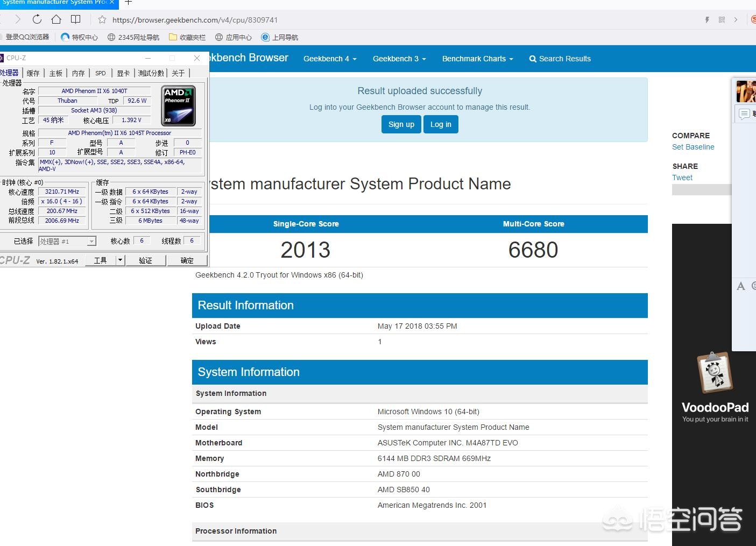Open a new browser tab

coord(128,3)
